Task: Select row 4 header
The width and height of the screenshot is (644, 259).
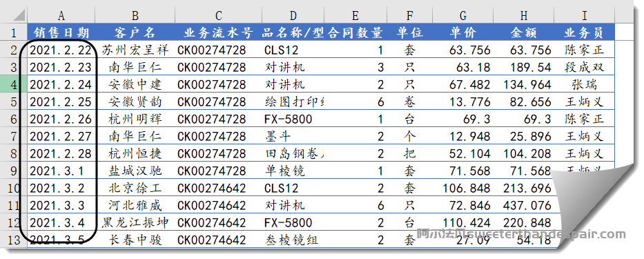Action: (14, 84)
